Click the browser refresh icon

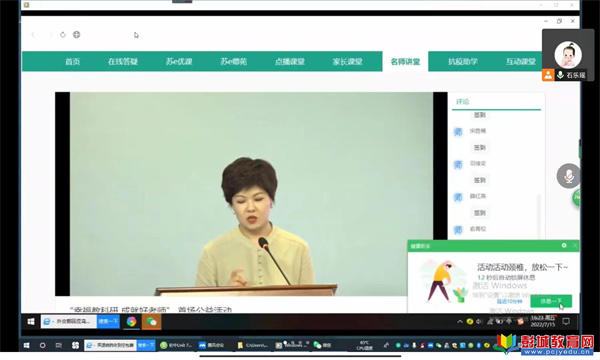click(63, 35)
